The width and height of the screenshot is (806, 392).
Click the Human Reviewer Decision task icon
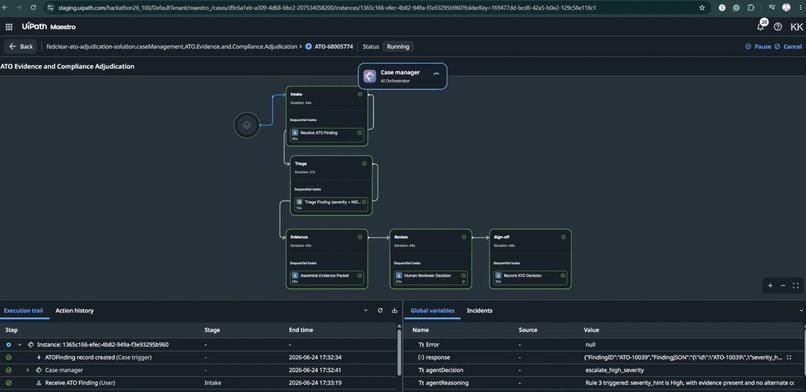(398, 275)
